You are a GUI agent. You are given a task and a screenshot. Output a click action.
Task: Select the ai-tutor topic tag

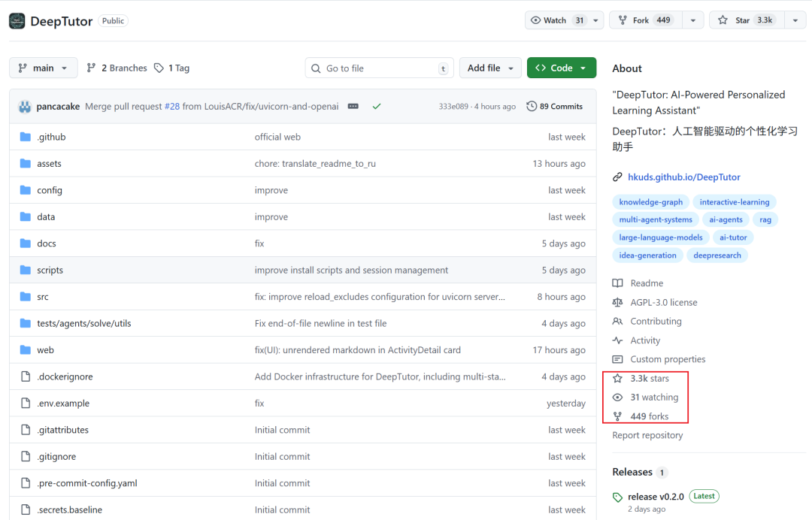733,237
